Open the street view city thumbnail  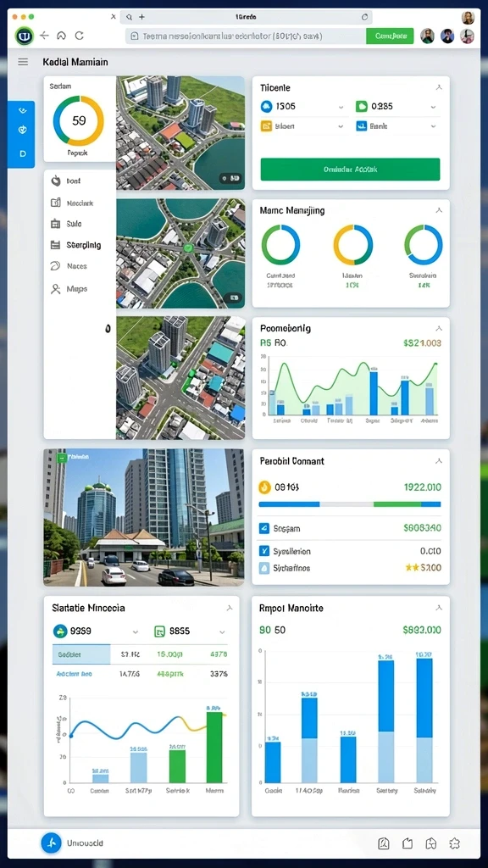[144, 517]
